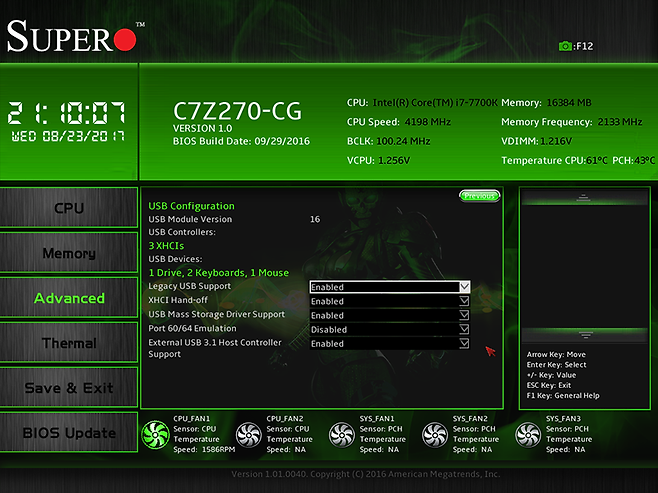
Task: Click the SYS_FAN1 fan icon
Action: pyautogui.click(x=342, y=435)
